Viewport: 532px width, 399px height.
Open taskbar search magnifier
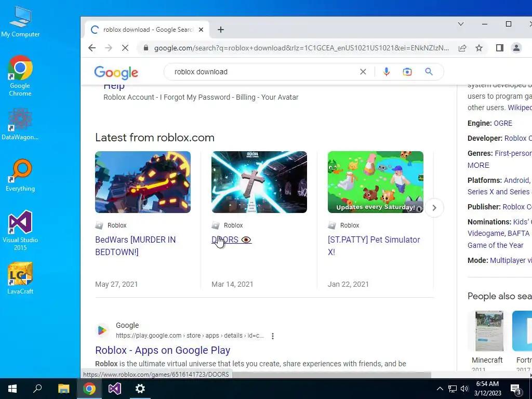(37, 389)
